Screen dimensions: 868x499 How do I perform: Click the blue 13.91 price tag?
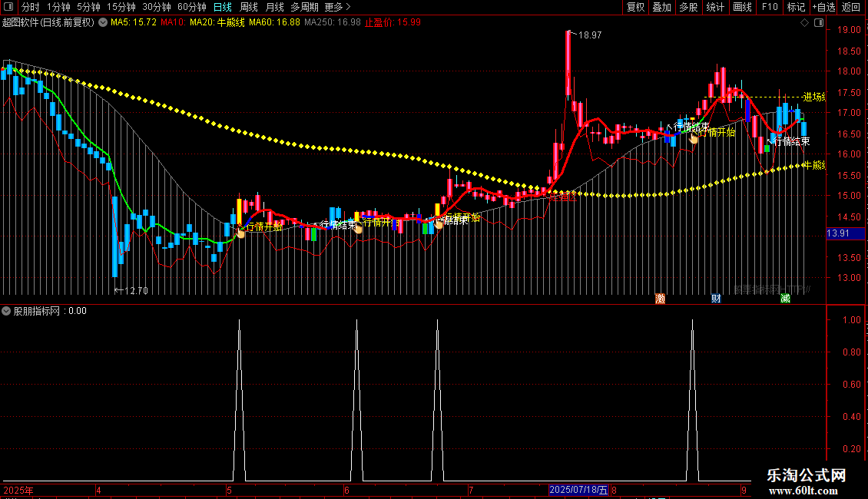point(845,233)
